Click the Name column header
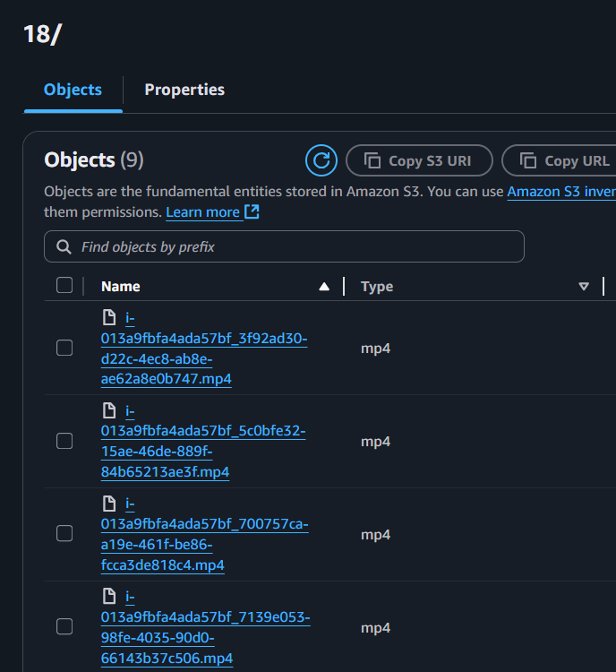Image resolution: width=616 pixels, height=672 pixels. click(x=120, y=287)
